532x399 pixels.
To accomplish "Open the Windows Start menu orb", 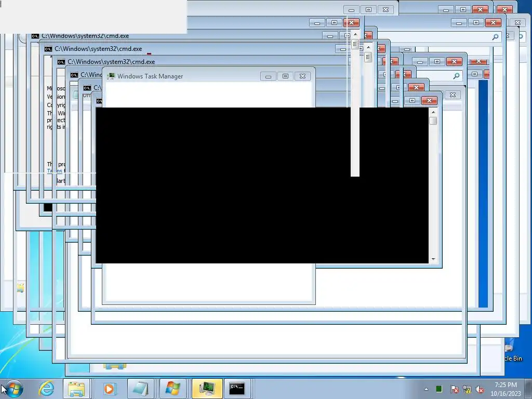I will coord(14,389).
